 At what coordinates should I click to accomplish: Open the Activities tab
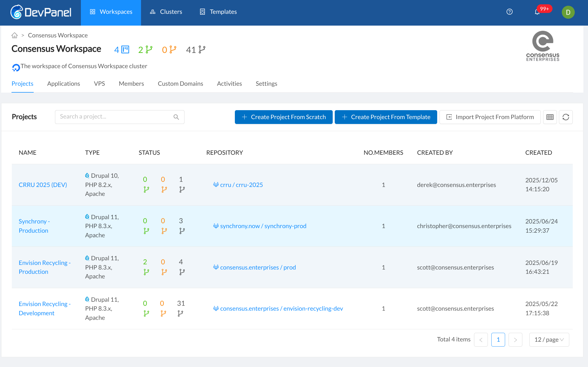229,84
